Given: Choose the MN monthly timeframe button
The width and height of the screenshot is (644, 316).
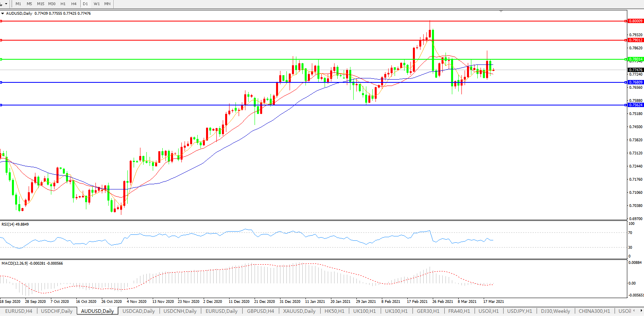Looking at the screenshot, I should [107, 4].
